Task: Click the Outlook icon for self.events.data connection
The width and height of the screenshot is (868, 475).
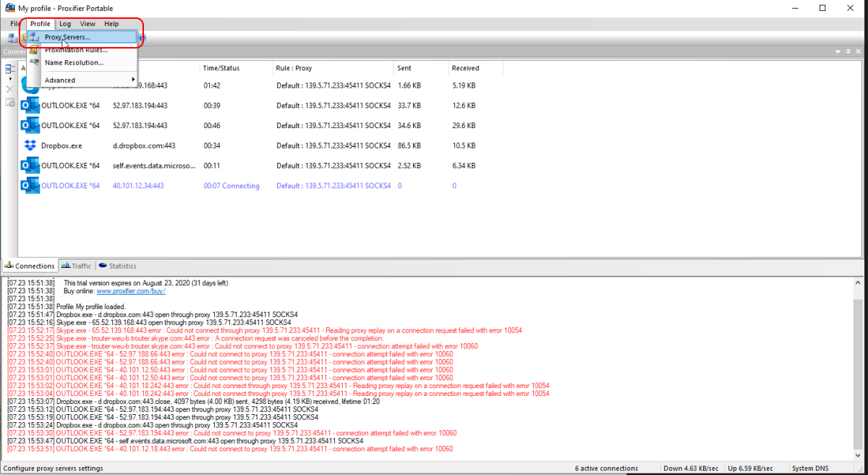Action: (30, 165)
